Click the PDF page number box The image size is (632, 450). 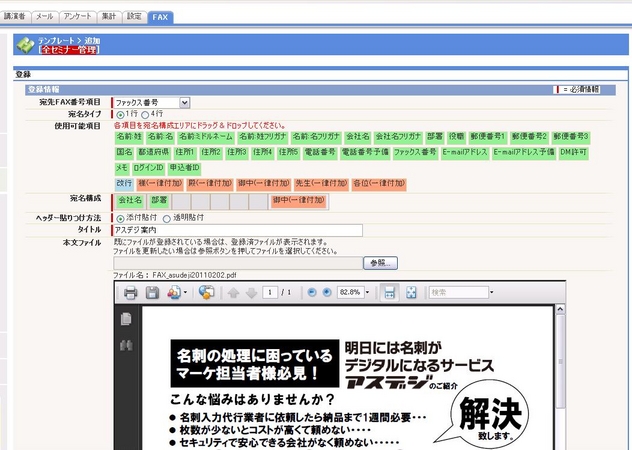tap(270, 292)
